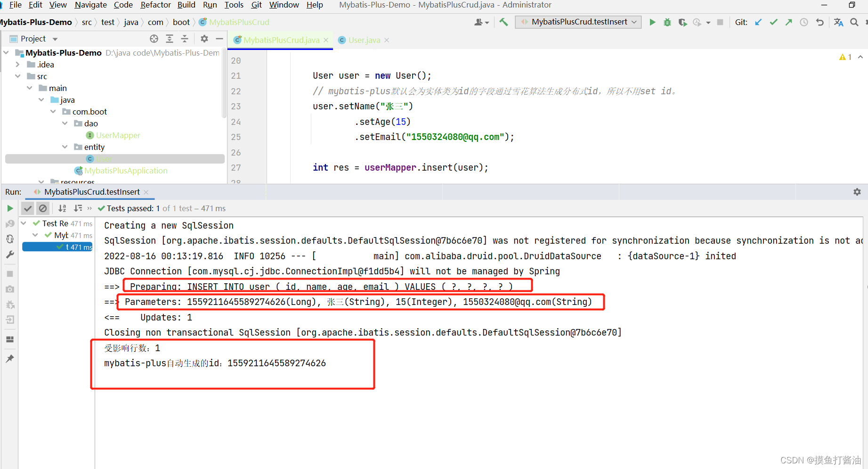868x469 pixels.
Task: Collapse the com.boot package
Action: [x=53, y=112]
